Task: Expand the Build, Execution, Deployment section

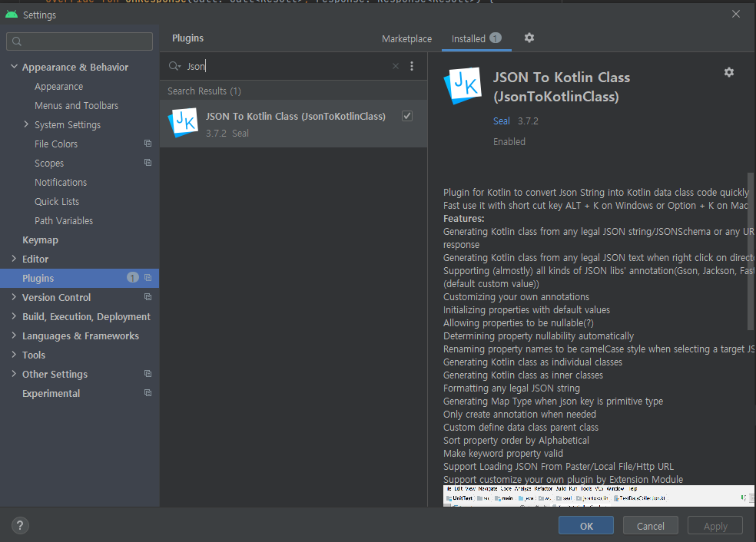Action: tap(14, 316)
